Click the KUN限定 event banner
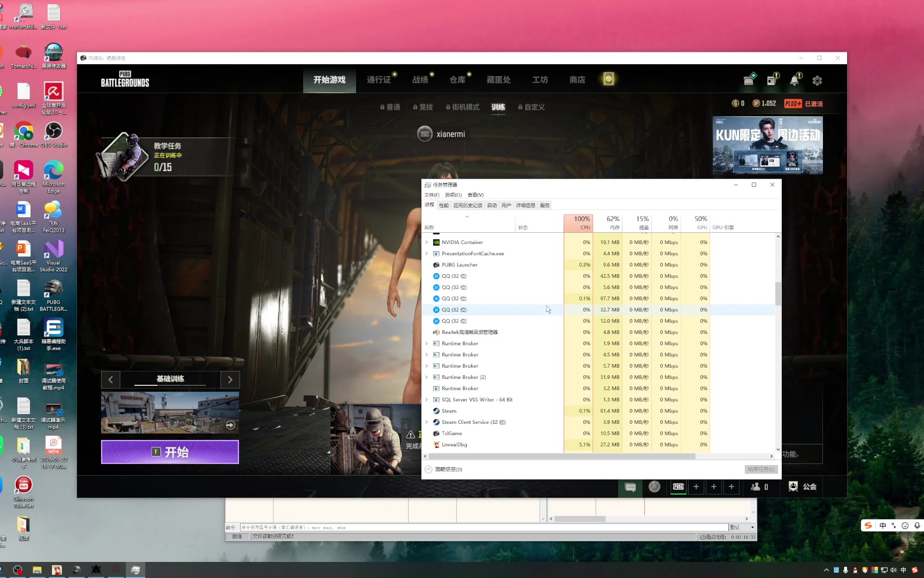The image size is (924, 578). click(767, 145)
